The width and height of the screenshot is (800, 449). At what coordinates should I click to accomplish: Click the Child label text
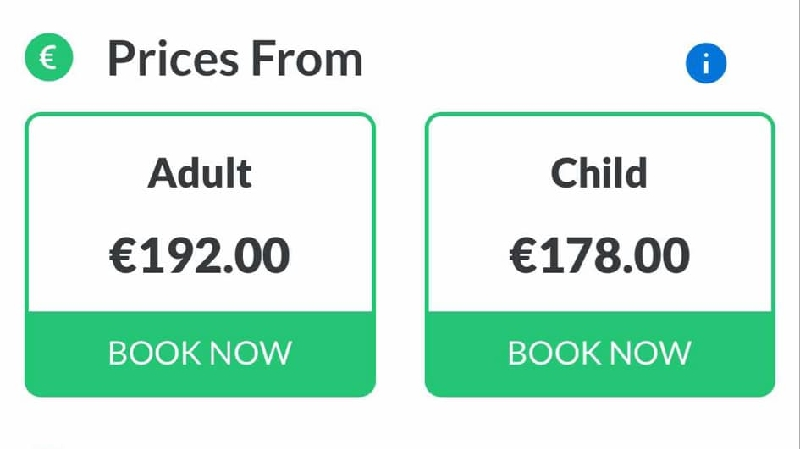pyautogui.click(x=599, y=173)
